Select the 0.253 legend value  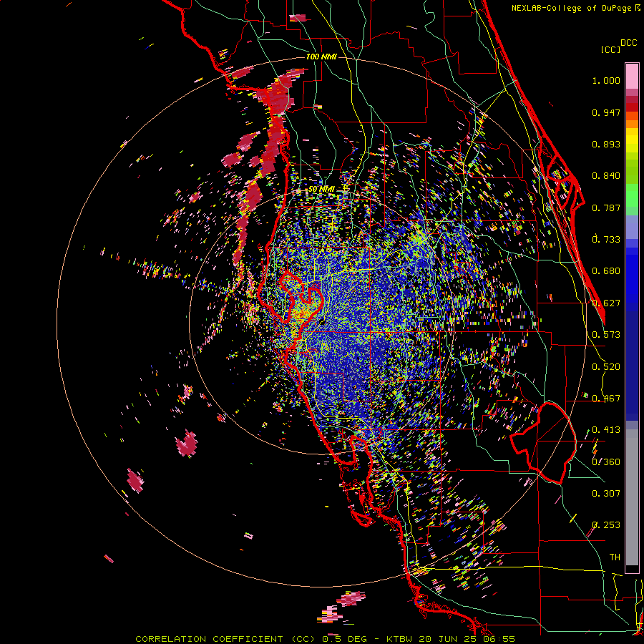606,525
